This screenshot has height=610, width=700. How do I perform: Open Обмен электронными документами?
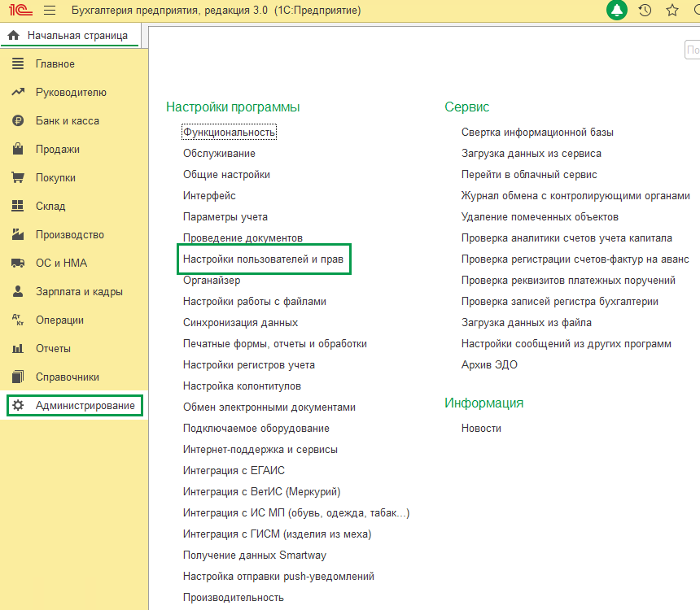tap(269, 407)
